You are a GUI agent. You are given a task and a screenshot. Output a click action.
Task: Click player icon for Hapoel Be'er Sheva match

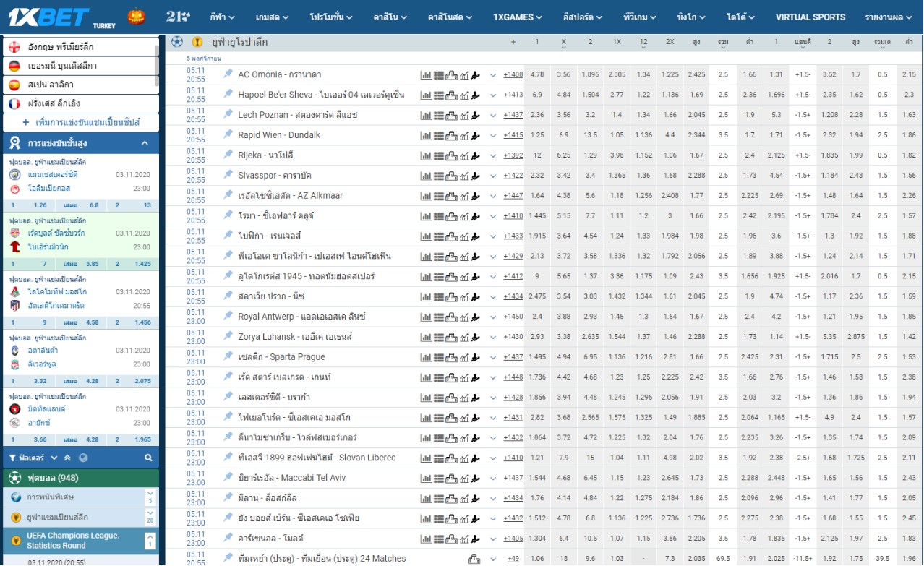(476, 95)
